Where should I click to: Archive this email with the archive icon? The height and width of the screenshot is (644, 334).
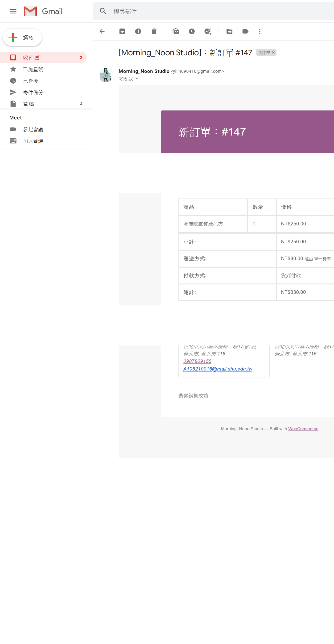click(122, 31)
